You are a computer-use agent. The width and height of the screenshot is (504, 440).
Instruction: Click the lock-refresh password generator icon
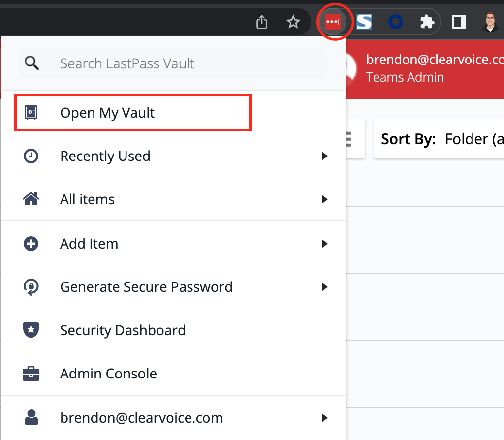pos(31,287)
